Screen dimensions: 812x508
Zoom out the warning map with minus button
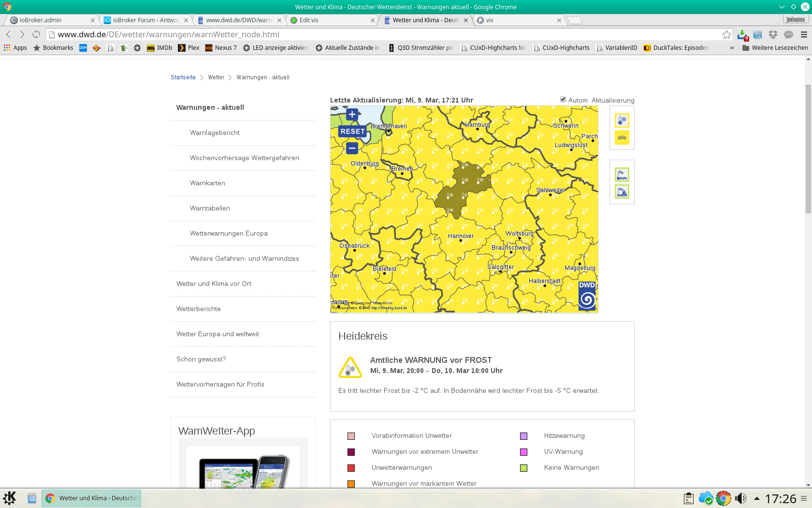coord(352,148)
